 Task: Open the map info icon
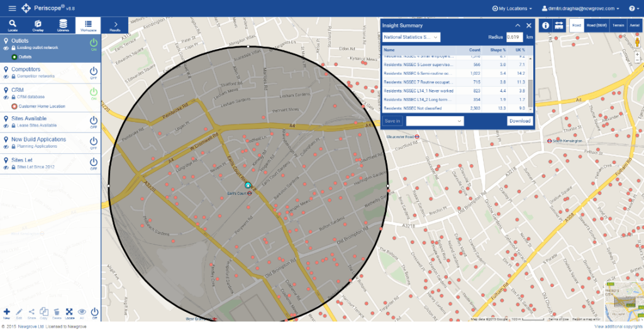[545, 25]
